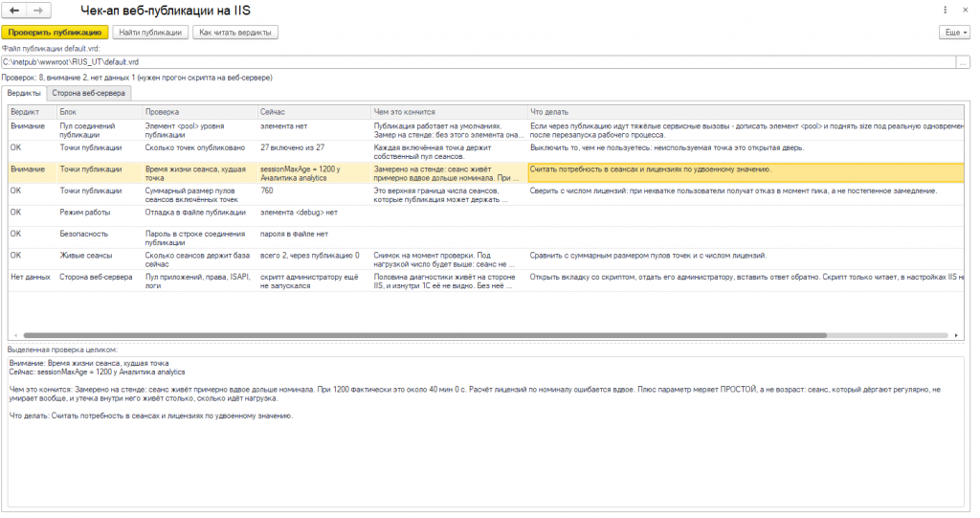Screen dimensions: 980x518
Task: Expand the Еще dropdown menu
Action: pyautogui.click(x=954, y=33)
